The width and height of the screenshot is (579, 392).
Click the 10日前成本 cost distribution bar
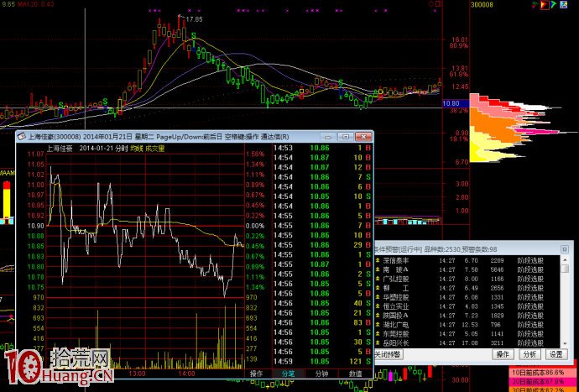tap(541, 372)
